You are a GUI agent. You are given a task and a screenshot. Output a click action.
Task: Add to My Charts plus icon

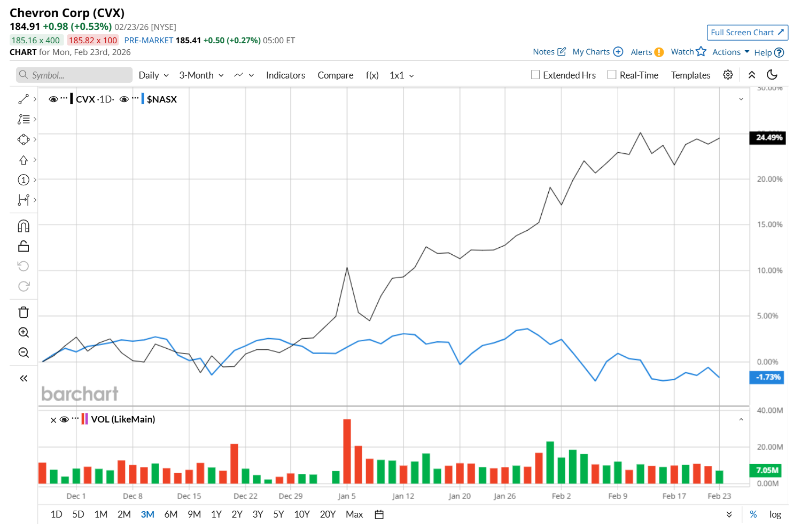[x=618, y=52]
